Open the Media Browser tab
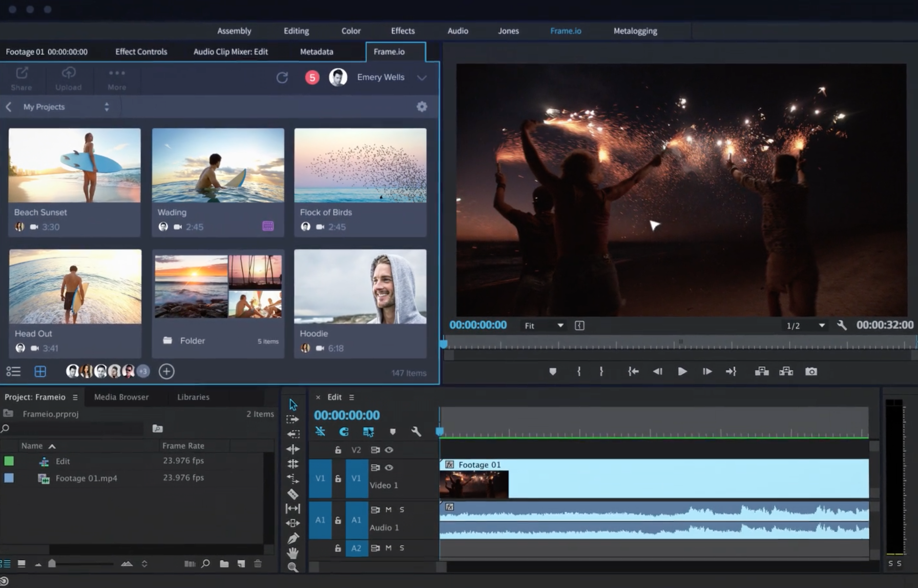918x588 pixels. [x=121, y=397]
